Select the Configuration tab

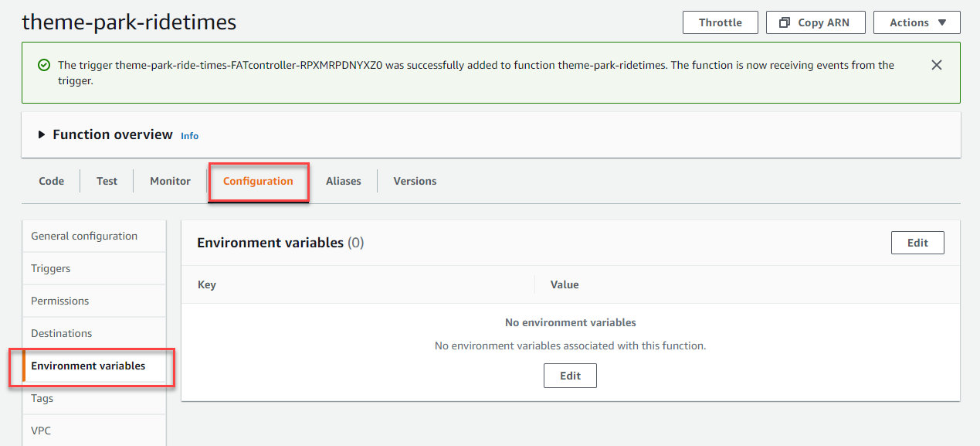pos(258,181)
